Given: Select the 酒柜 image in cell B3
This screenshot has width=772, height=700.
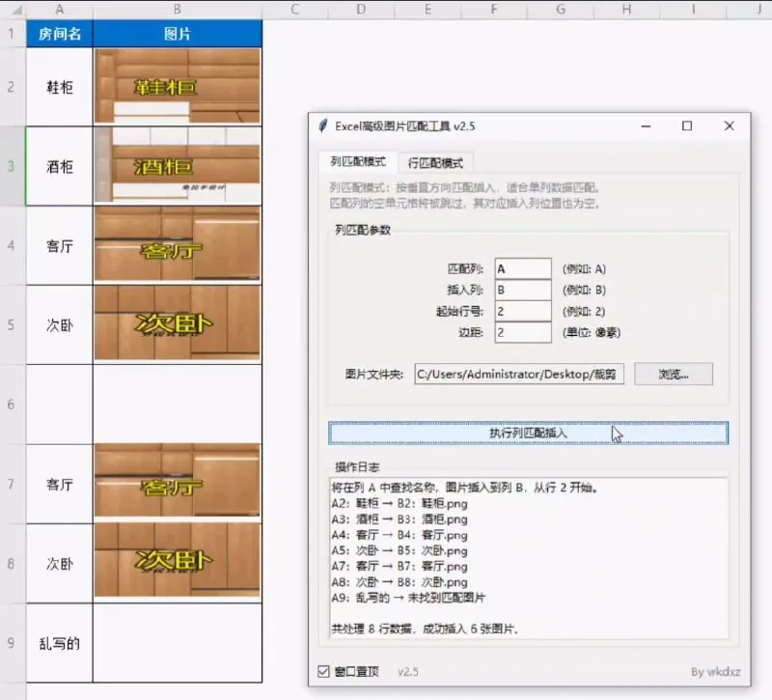Looking at the screenshot, I should click(x=178, y=165).
